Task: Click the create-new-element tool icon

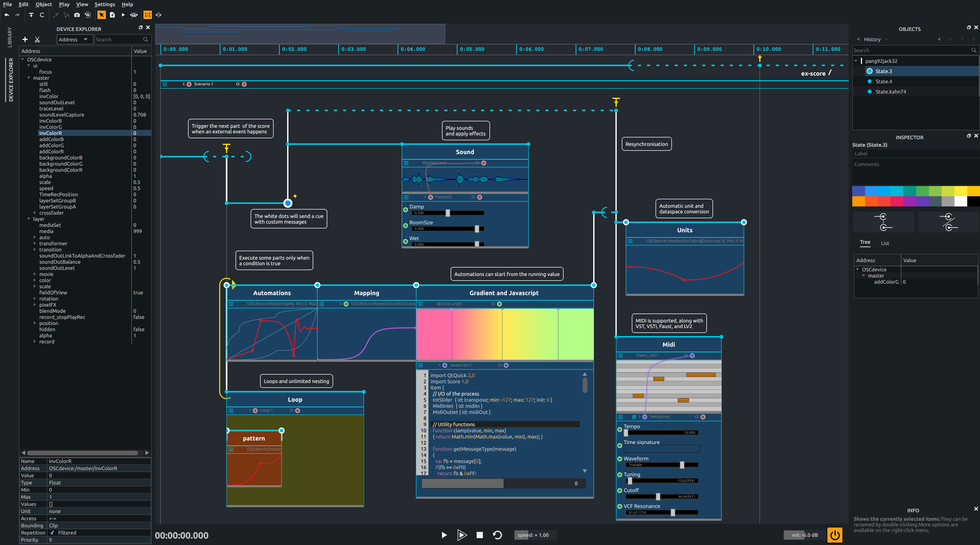Action: tap(112, 15)
